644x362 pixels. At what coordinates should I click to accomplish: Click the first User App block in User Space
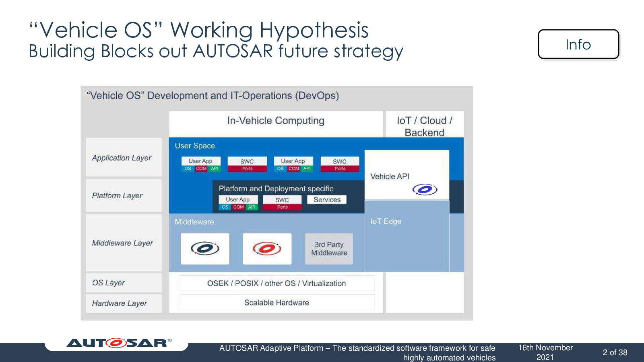[200, 164]
